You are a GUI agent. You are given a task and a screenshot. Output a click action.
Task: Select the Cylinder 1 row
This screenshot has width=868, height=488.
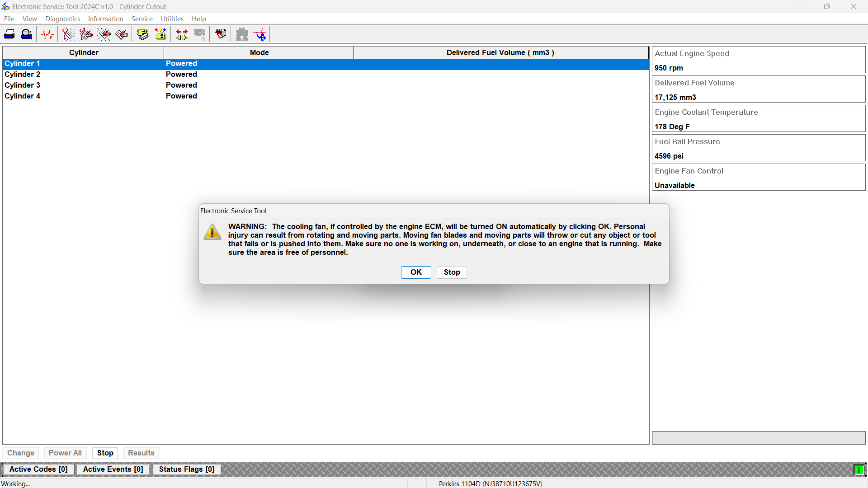pyautogui.click(x=325, y=64)
